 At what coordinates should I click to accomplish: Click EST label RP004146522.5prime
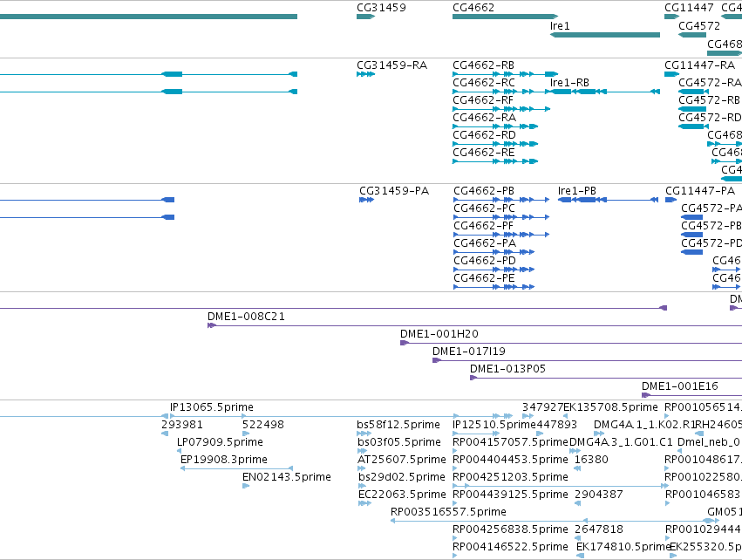510,548
